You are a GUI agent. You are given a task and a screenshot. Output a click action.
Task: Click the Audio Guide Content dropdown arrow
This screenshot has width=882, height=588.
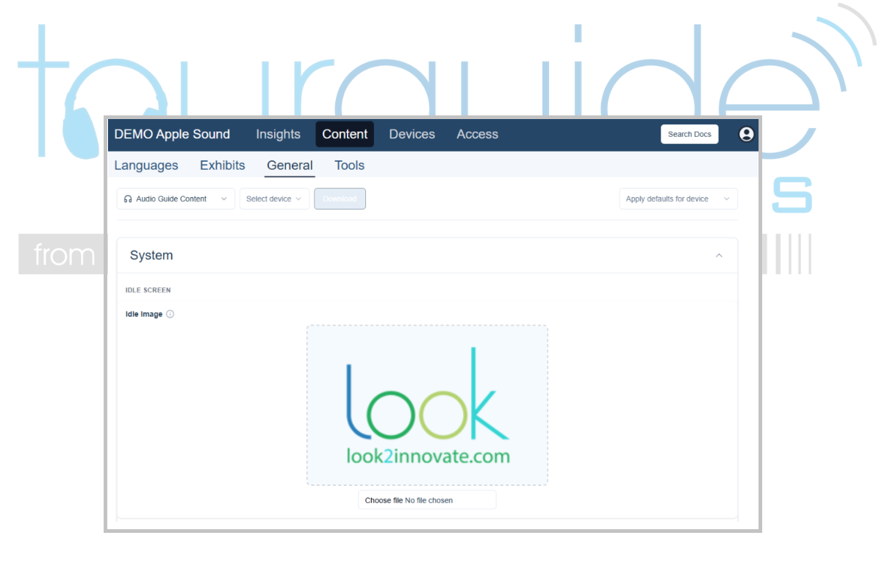coord(224,199)
